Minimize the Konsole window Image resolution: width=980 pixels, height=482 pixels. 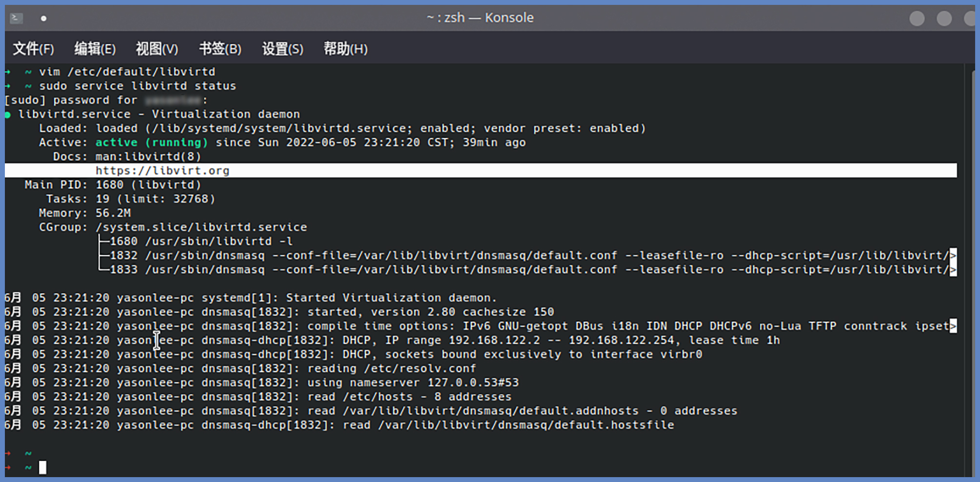coord(917,19)
